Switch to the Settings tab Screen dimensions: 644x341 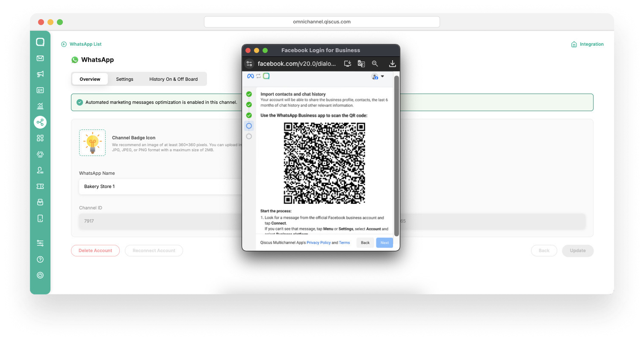[124, 79]
